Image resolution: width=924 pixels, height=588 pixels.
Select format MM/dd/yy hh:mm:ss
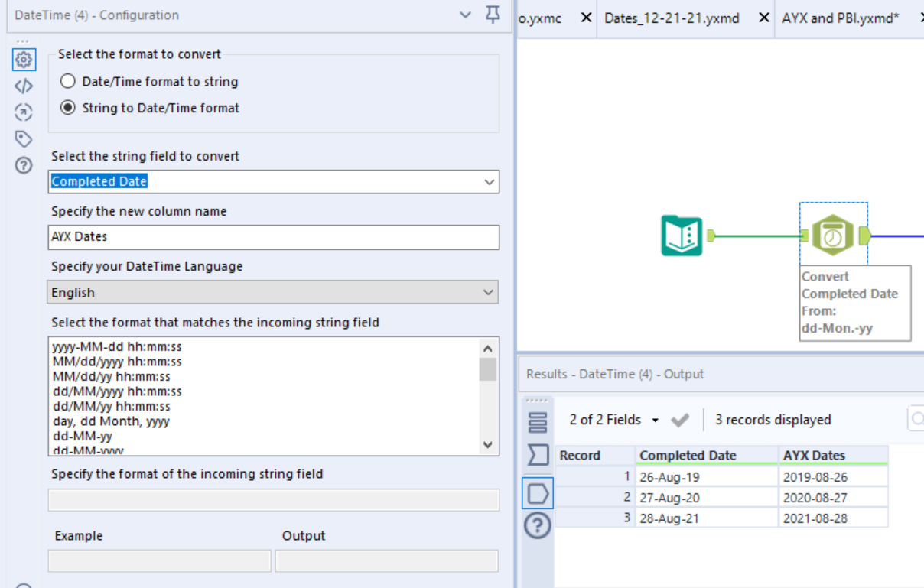click(111, 377)
